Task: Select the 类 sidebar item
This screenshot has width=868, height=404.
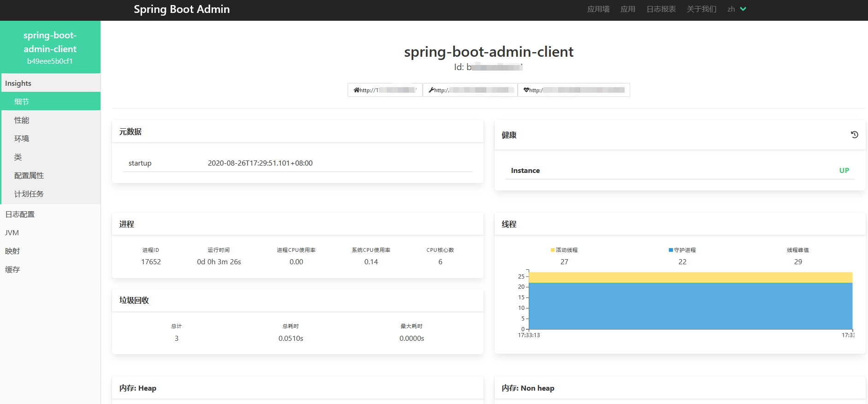Action: [x=51, y=157]
